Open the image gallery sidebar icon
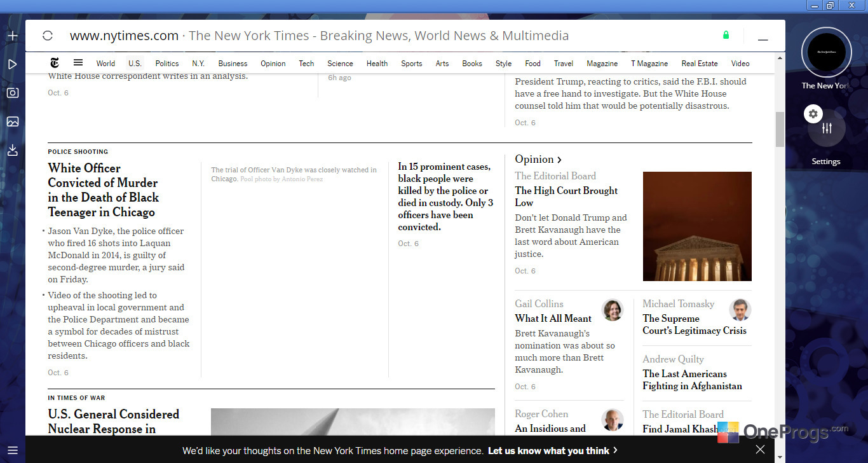The width and height of the screenshot is (868, 463). click(12, 121)
